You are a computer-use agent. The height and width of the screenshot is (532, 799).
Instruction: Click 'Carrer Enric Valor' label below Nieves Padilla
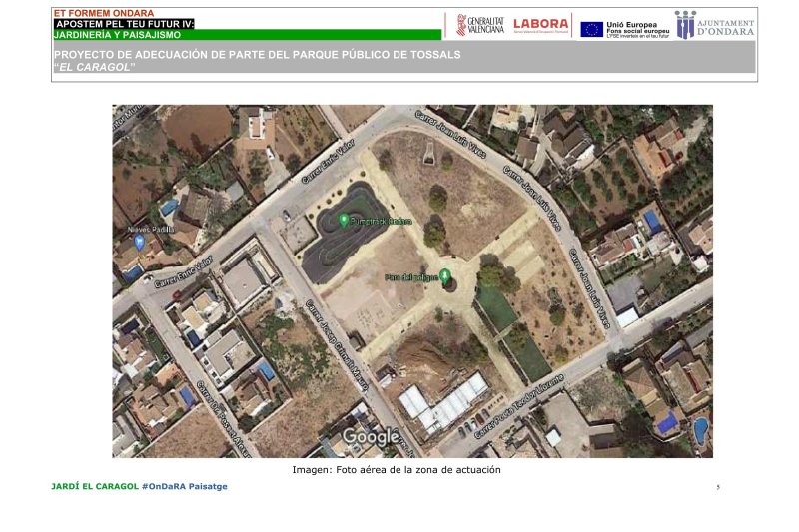[x=184, y=272]
